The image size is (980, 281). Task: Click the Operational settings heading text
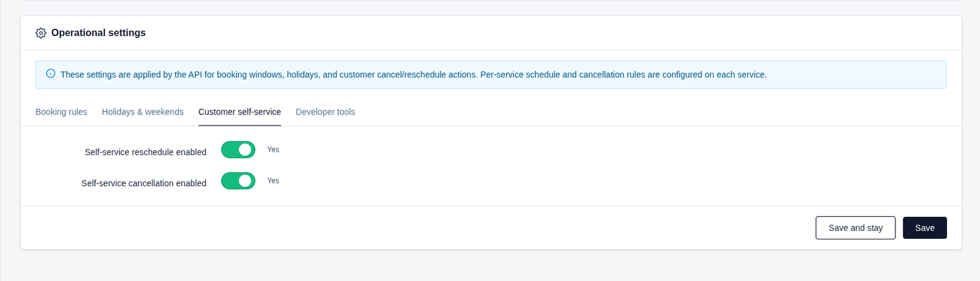[99, 33]
